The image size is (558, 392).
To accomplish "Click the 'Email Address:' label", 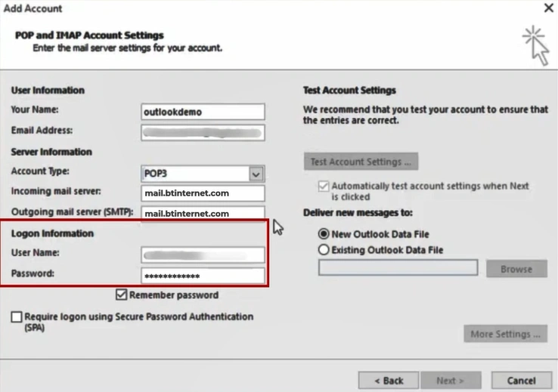I will [42, 131].
